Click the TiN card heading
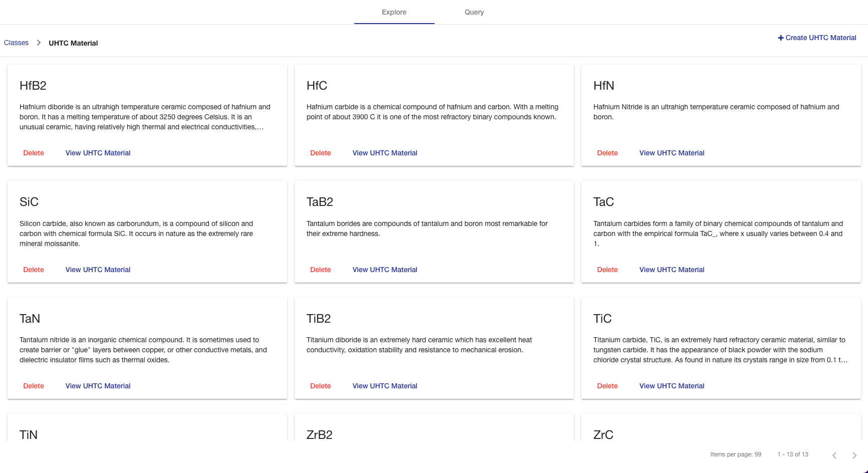Viewport: 868px width, 473px height. point(29,434)
